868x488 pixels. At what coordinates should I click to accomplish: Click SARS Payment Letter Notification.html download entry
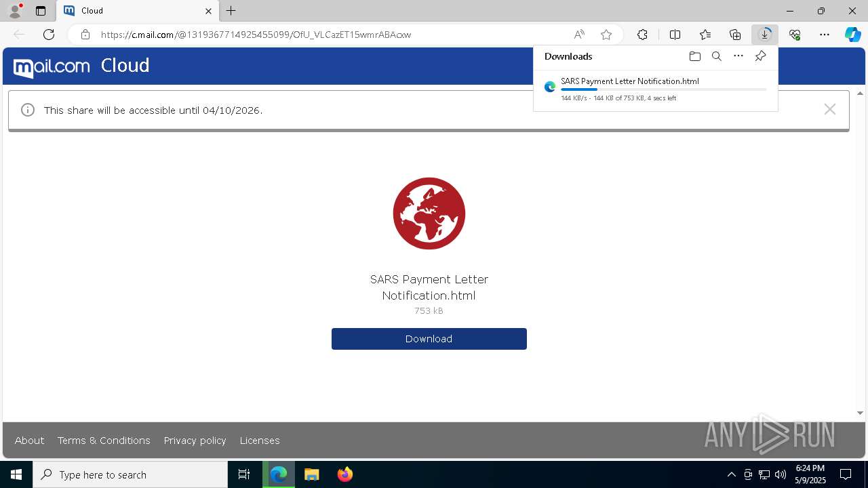coord(656,89)
